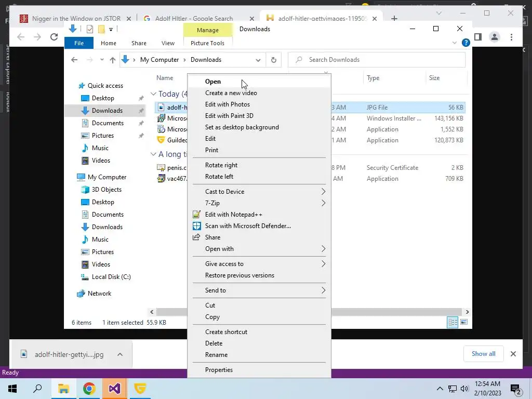Select 3D Objects in navigation pane
This screenshot has width=532, height=399.
click(x=106, y=190)
